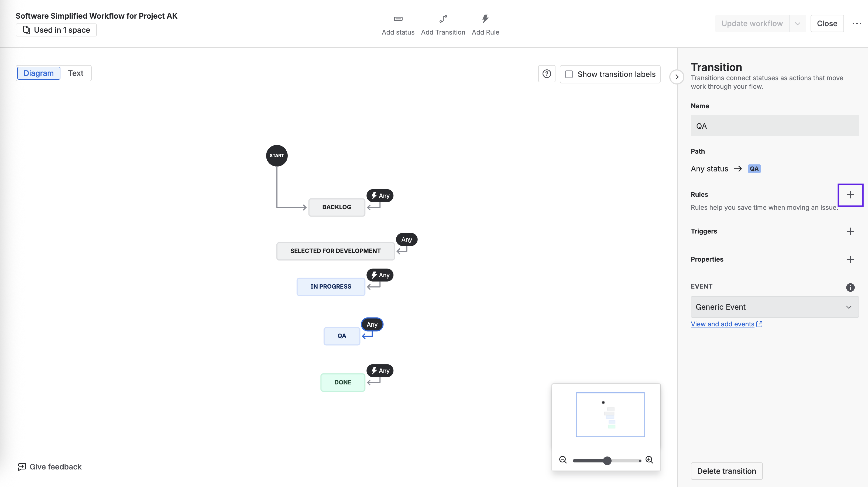The width and height of the screenshot is (868, 487).
Task: Select the Diagram view tab
Action: coord(39,73)
